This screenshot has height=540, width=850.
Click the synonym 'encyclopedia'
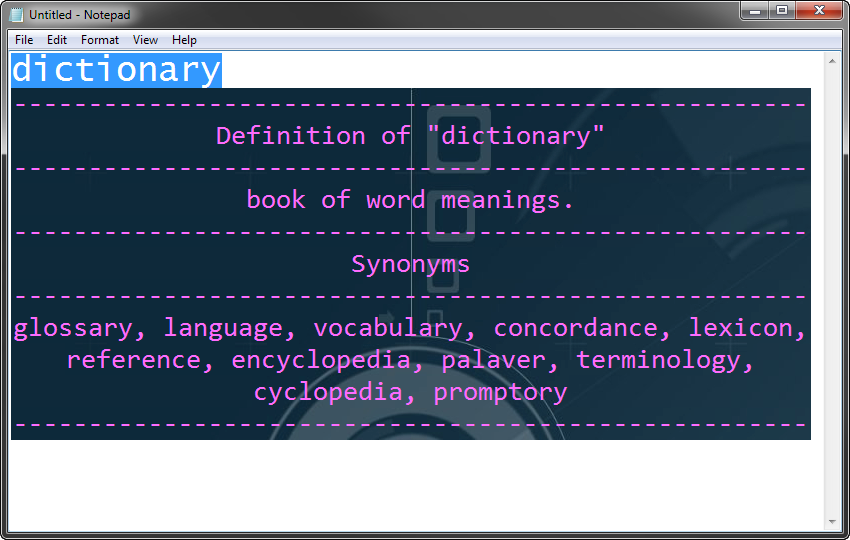point(321,361)
